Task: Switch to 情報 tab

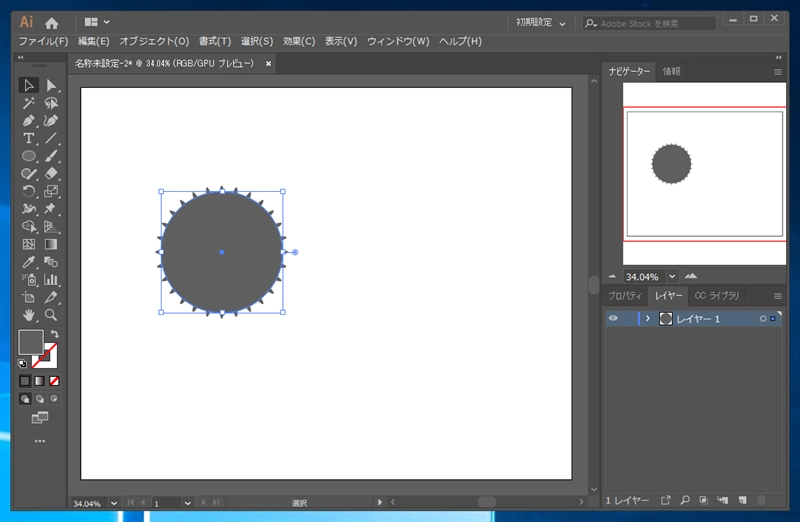Action: click(x=671, y=71)
